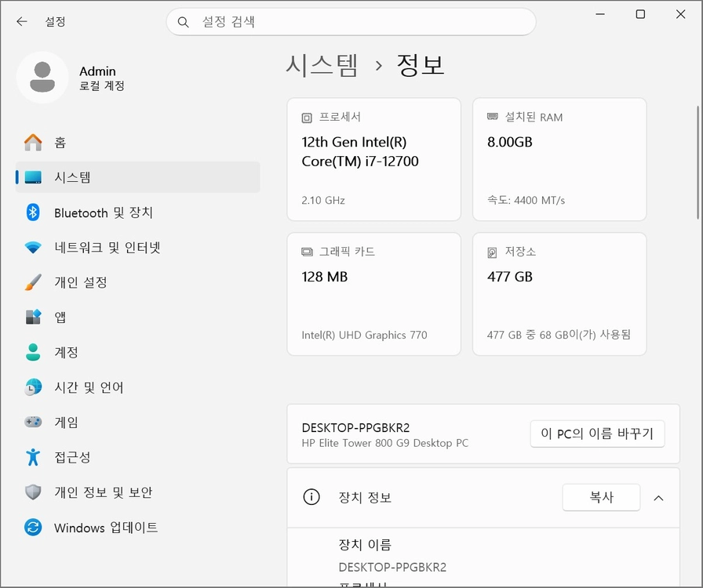Screen dimensions: 703x588
Task: Open the 프로세서 info card
Action: [374, 159]
